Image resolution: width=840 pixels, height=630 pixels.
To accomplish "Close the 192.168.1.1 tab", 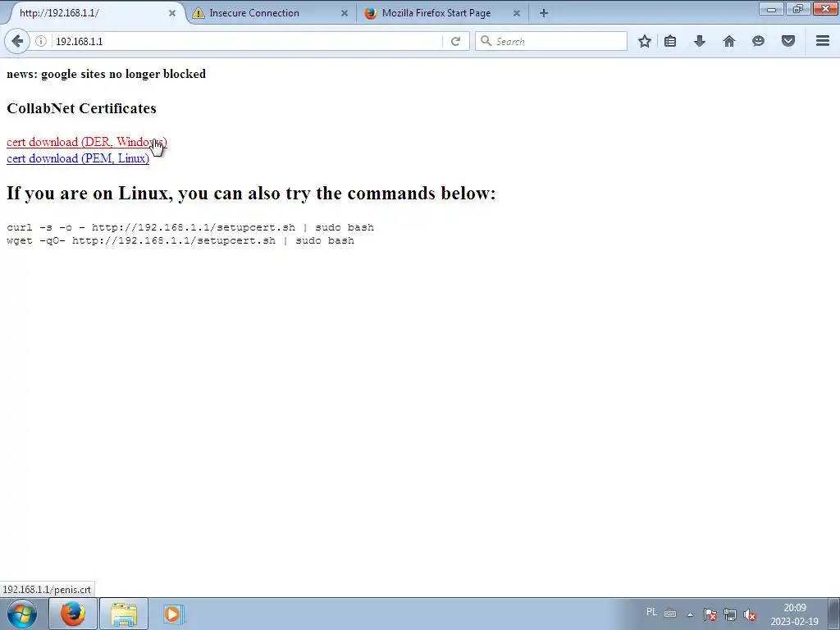I will [172, 13].
